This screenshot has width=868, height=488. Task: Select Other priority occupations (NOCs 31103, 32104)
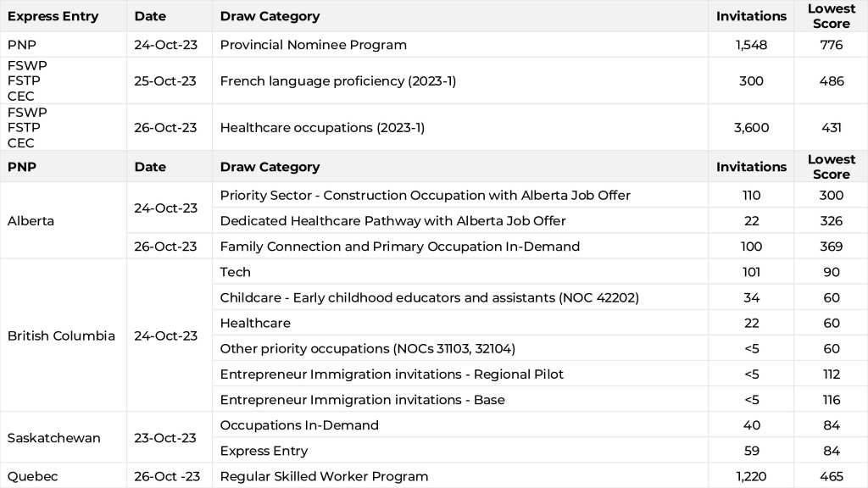click(x=367, y=348)
